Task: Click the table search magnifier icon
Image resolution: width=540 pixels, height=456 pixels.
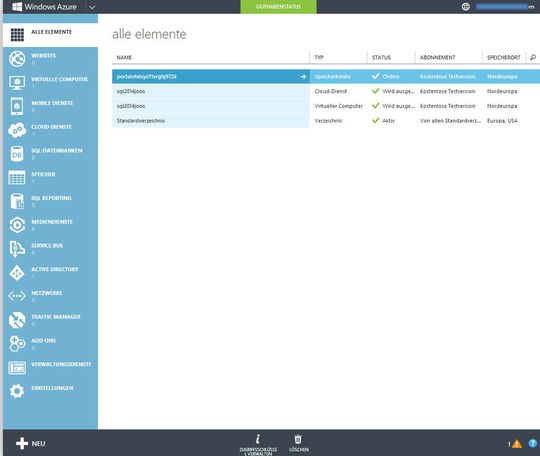Action: coord(533,57)
